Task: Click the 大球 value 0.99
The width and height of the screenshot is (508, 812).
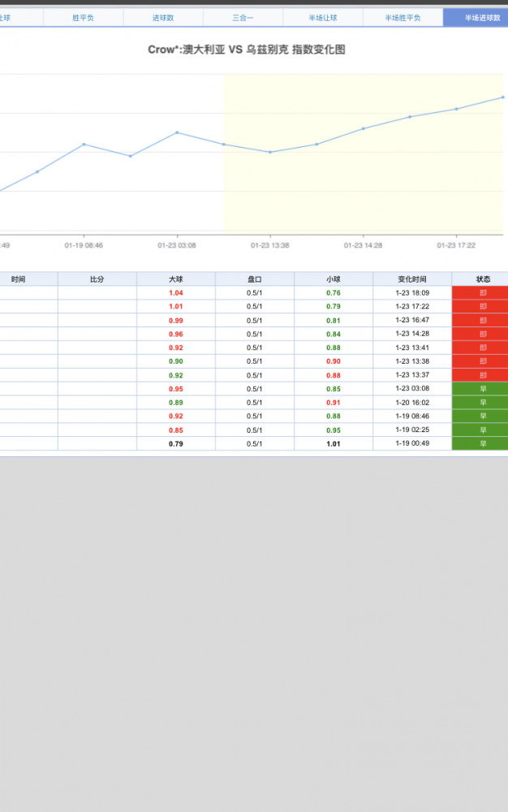Action: tap(176, 321)
